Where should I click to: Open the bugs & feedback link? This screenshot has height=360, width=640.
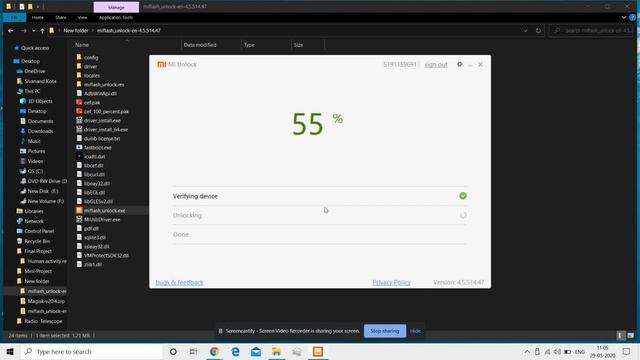(x=179, y=282)
